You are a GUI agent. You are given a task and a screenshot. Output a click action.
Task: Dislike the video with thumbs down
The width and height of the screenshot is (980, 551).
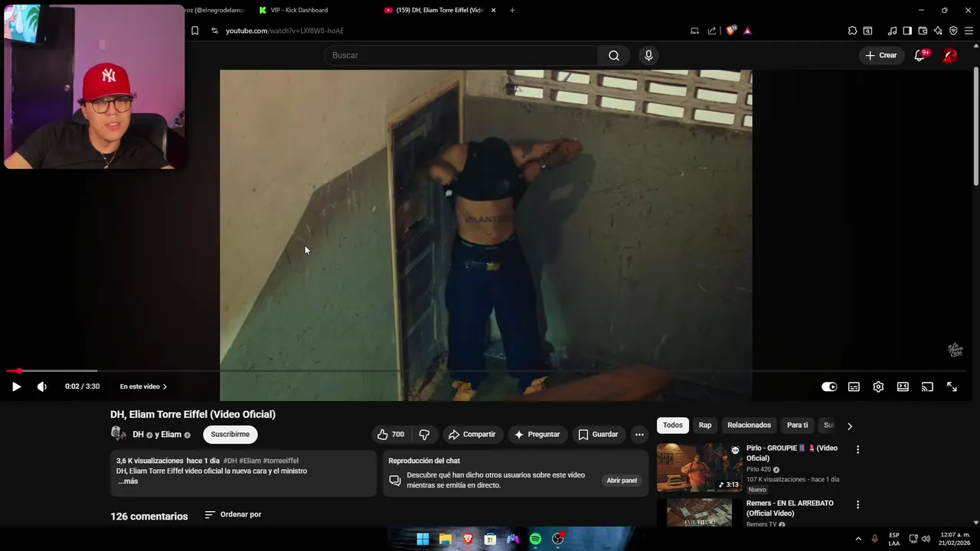424,435
